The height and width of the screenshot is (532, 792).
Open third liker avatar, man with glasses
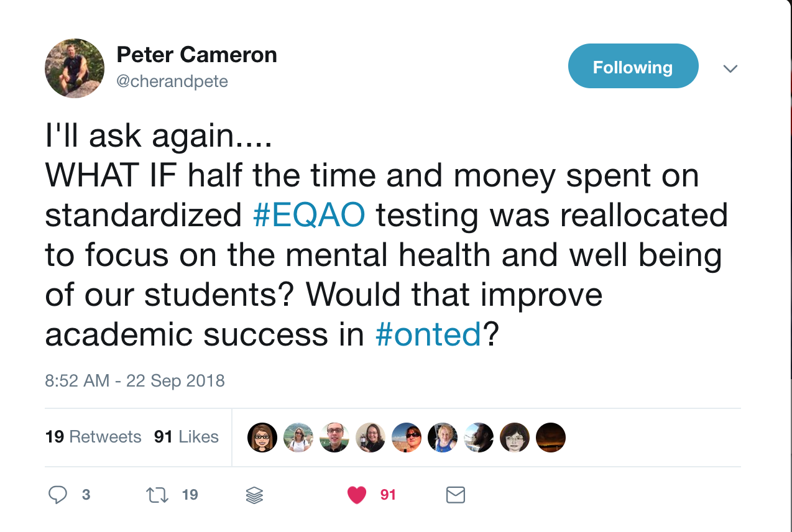coord(334,438)
